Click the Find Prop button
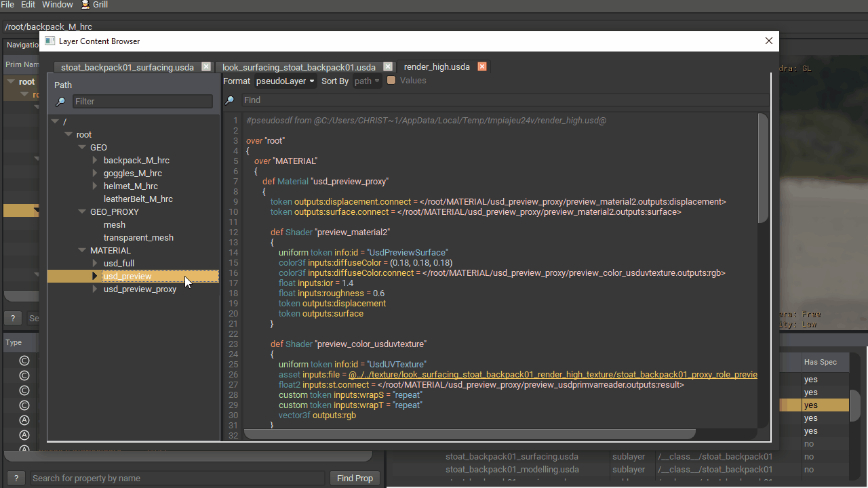The width and height of the screenshot is (868, 488). pos(355,479)
